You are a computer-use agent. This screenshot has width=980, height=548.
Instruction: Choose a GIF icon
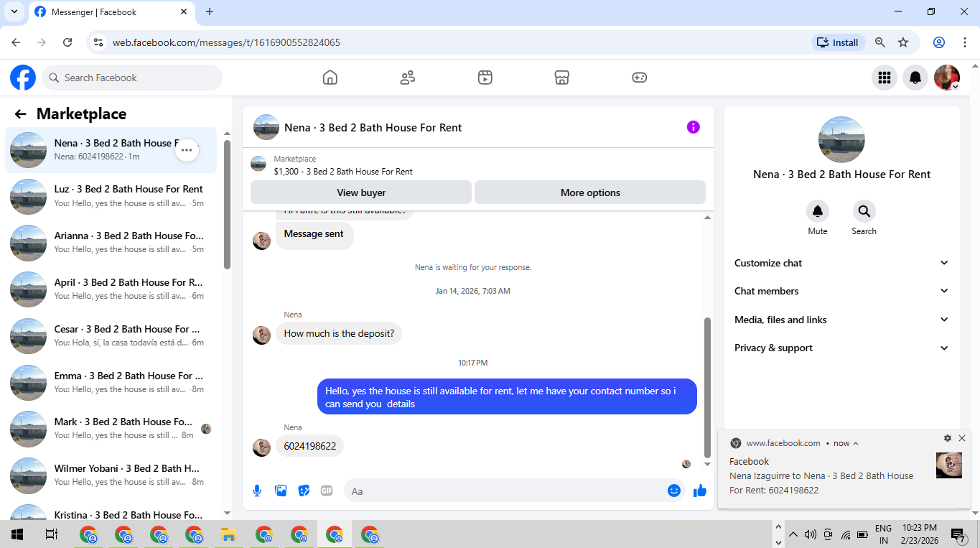327,491
